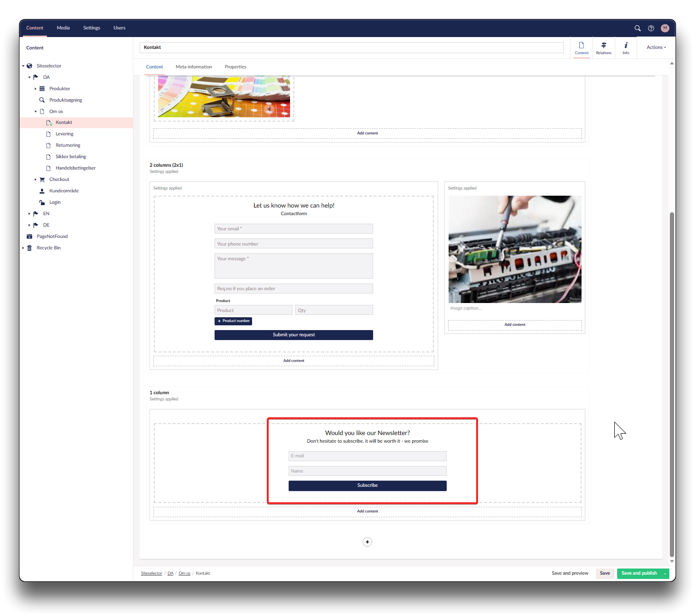The image size is (695, 616).
Task: Switch to the Meta information tab
Action: pos(194,67)
